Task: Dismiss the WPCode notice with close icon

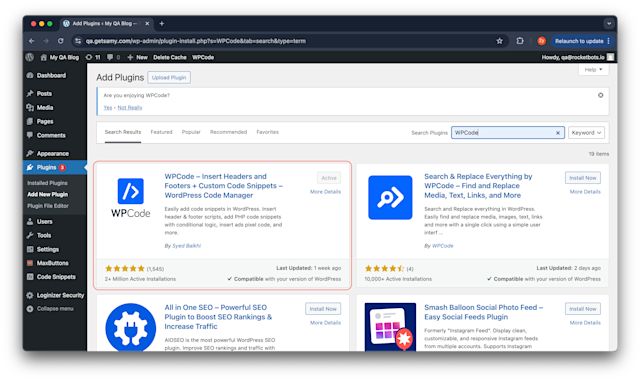Action: [600, 95]
